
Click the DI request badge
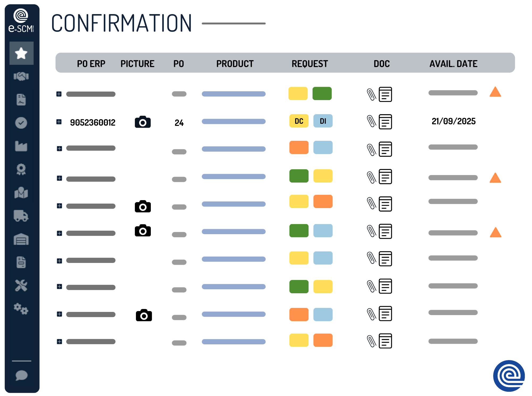click(x=323, y=121)
